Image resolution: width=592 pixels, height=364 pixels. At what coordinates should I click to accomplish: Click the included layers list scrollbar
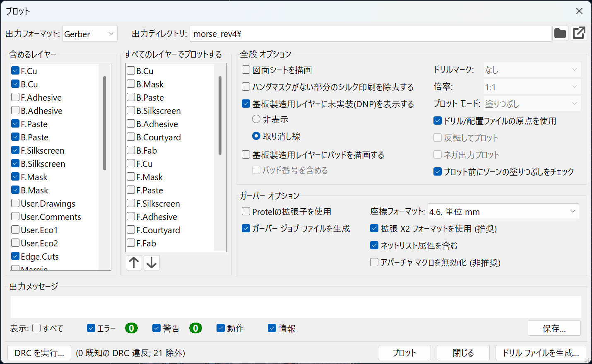coord(105,124)
